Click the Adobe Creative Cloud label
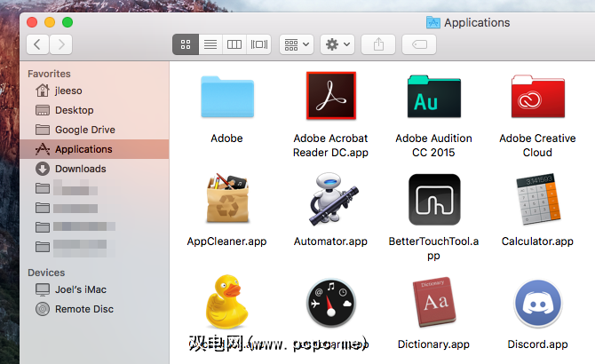This screenshot has height=364, width=595. [537, 146]
